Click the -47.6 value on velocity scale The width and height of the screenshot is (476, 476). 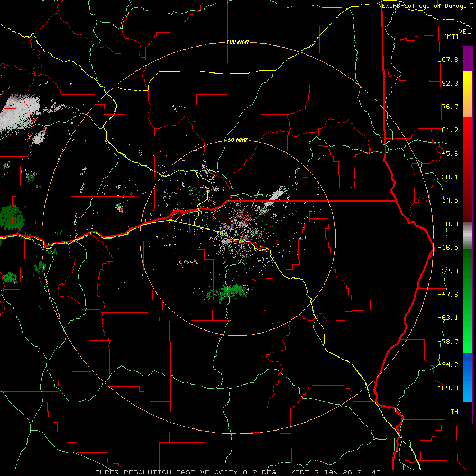tap(448, 295)
